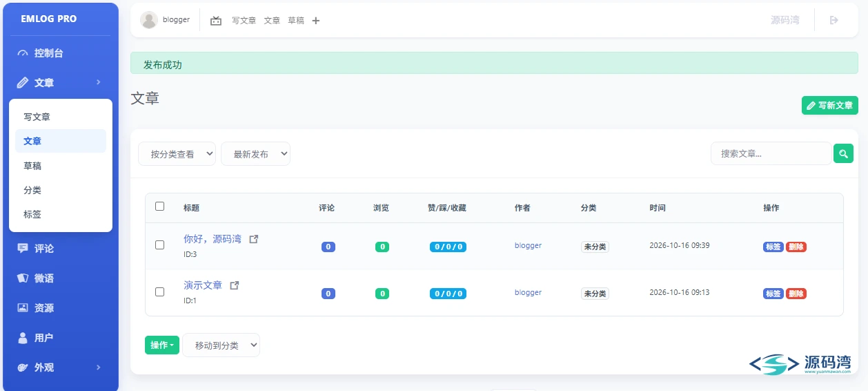The height and width of the screenshot is (391, 868).
Task: Click the EMLOG PRO logo title
Action: 49,19
